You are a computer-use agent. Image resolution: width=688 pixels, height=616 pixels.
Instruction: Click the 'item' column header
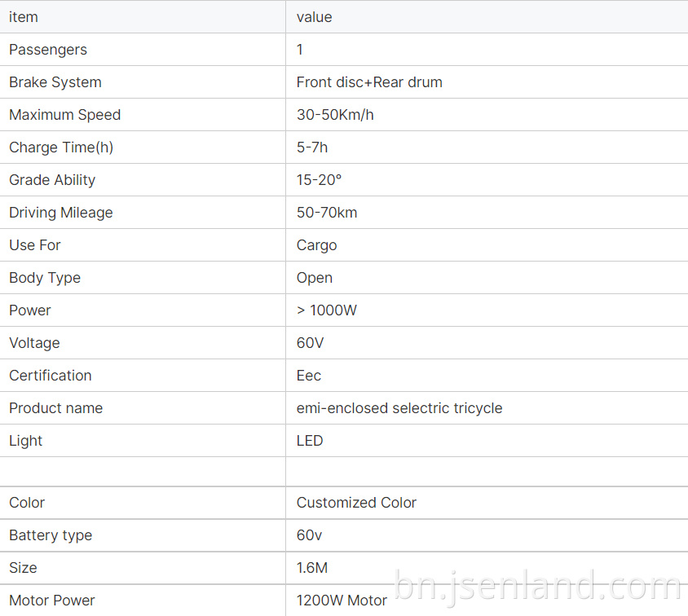click(x=24, y=17)
